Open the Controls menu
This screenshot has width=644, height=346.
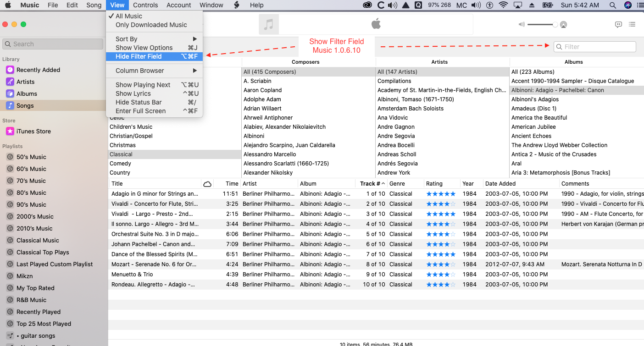point(145,5)
